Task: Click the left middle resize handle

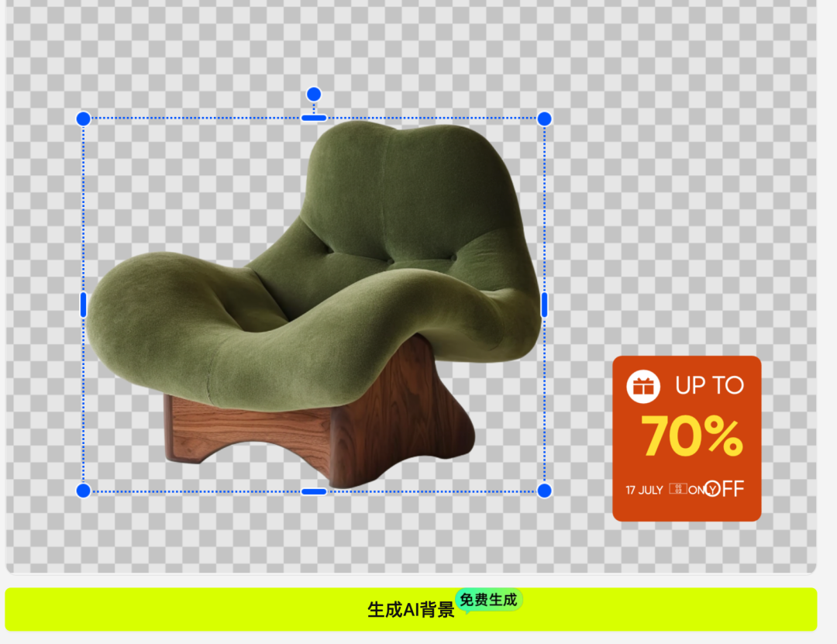Action: tap(82, 304)
